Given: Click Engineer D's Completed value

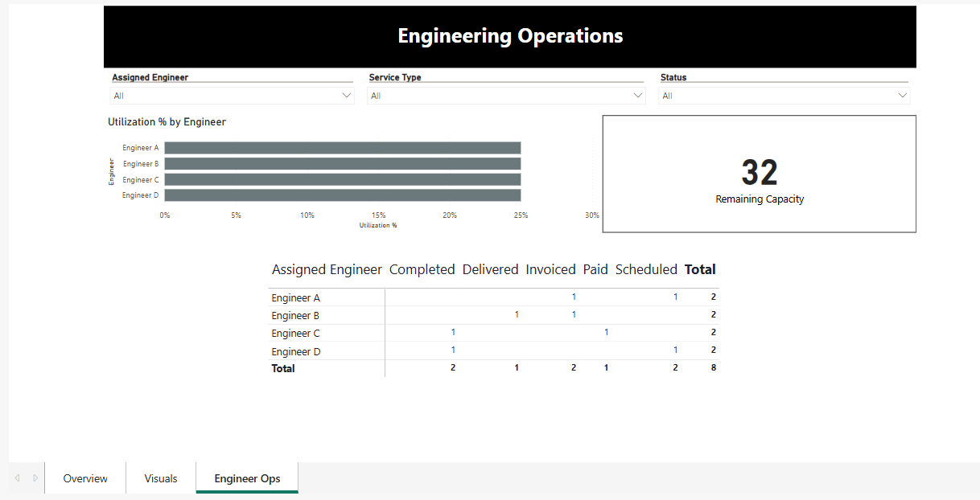Looking at the screenshot, I should click(x=453, y=350).
